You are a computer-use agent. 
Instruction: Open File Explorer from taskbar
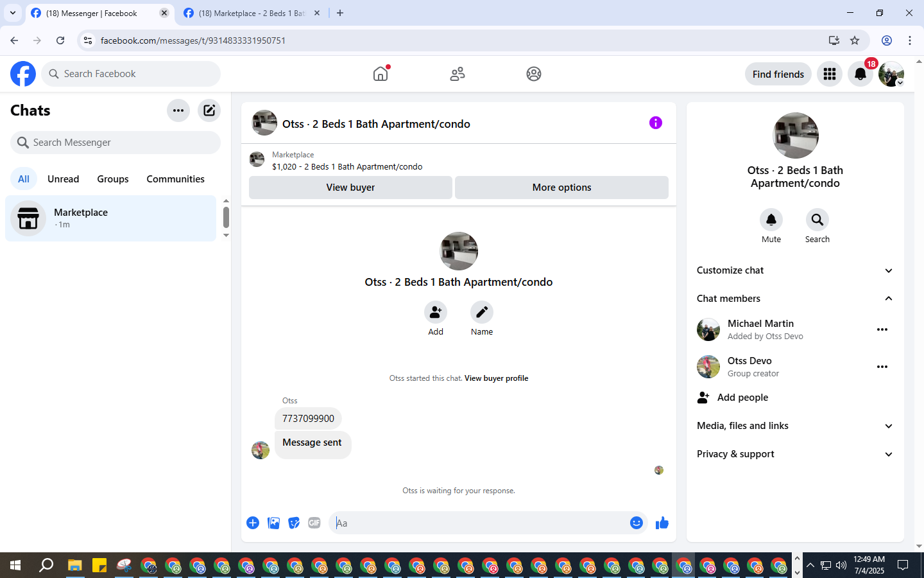[x=75, y=565]
